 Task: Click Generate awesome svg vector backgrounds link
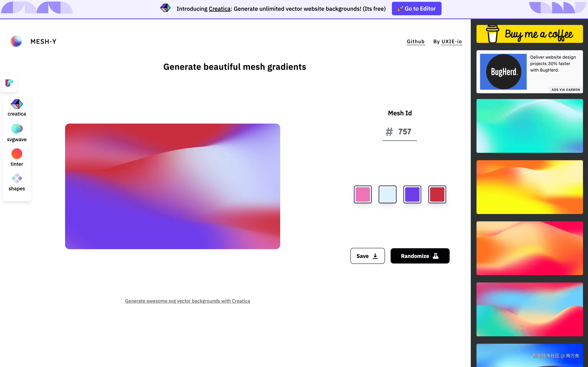pyautogui.click(x=188, y=301)
